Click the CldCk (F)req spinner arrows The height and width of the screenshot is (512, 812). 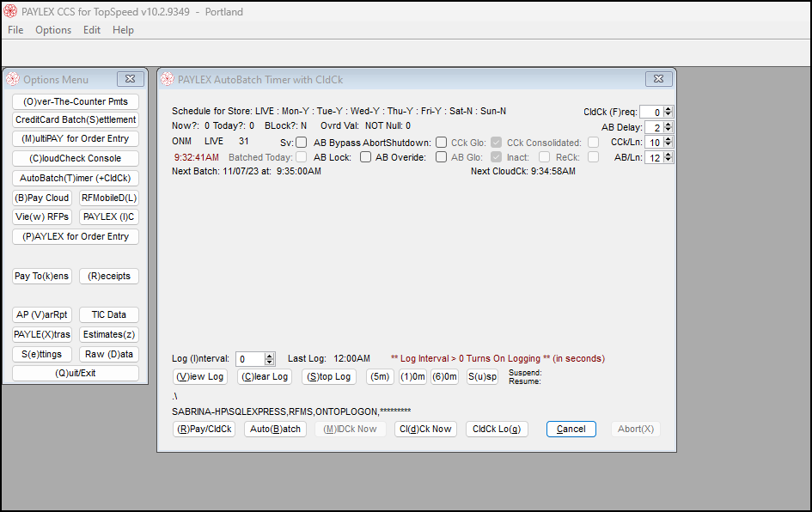click(668, 112)
